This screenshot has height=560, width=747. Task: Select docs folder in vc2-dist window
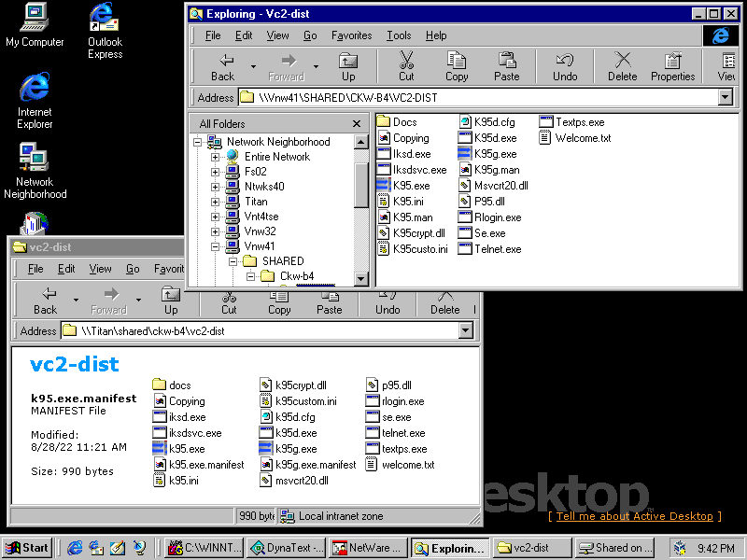tap(172, 385)
